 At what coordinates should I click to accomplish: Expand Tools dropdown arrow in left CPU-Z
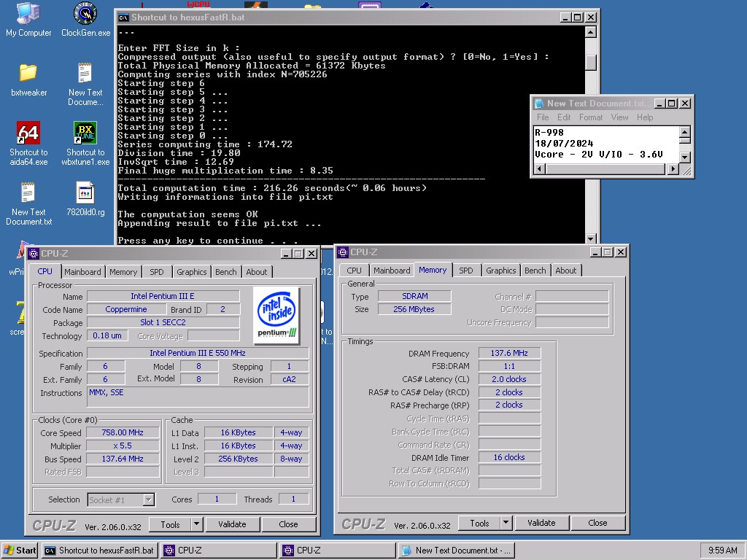[x=196, y=525]
